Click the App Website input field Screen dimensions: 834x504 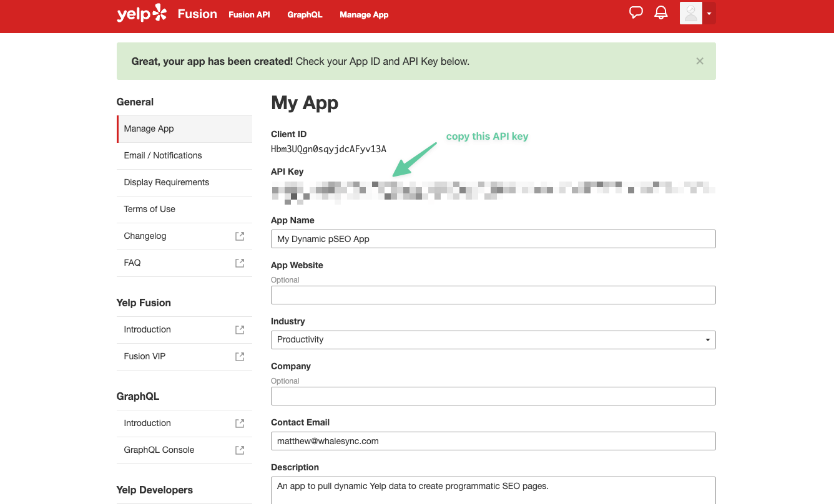493,295
